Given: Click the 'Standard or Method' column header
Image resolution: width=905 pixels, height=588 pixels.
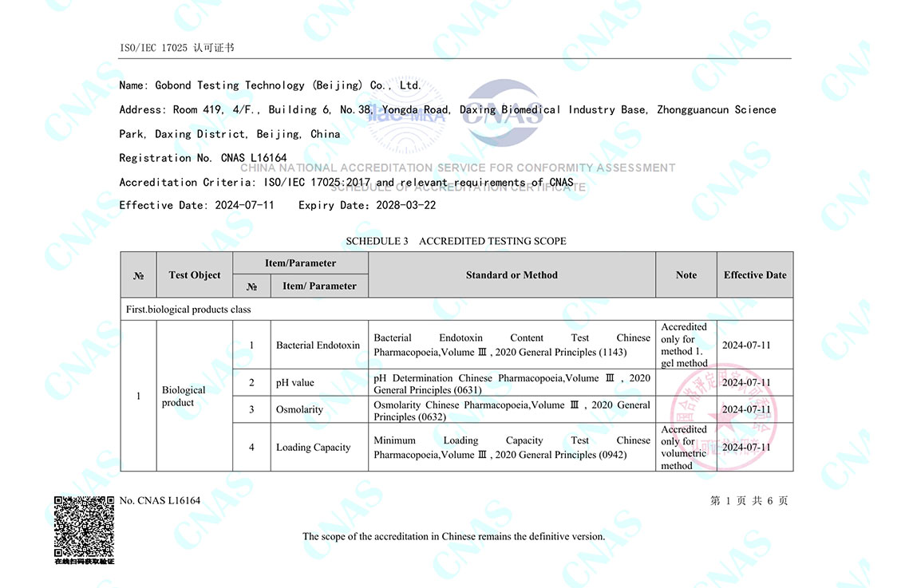Looking at the screenshot, I should click(512, 275).
